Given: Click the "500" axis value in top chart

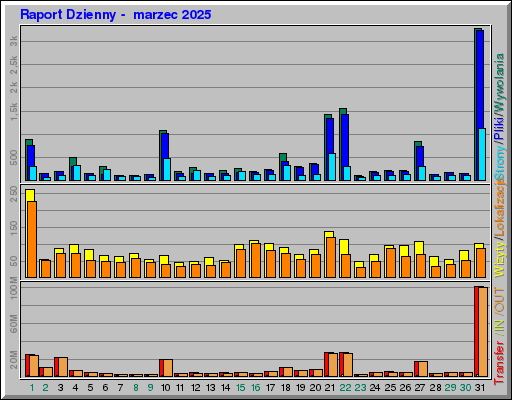Looking at the screenshot, I should tap(14, 157).
